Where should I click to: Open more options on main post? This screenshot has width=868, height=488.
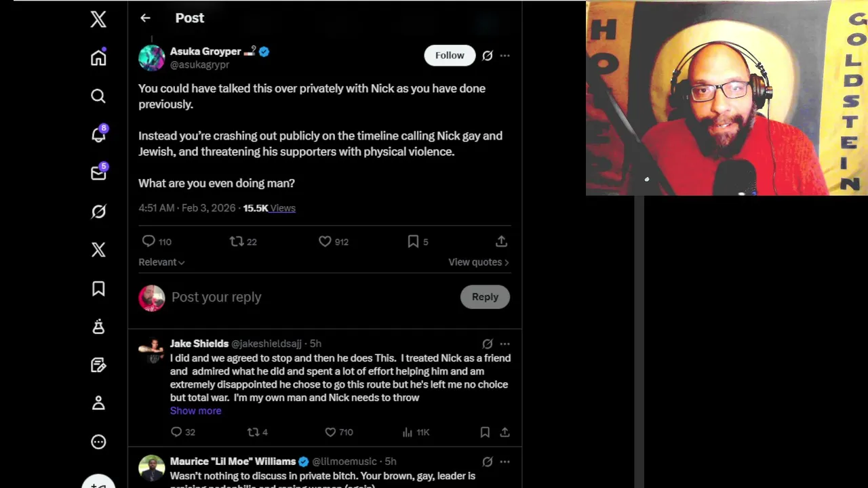coord(505,56)
